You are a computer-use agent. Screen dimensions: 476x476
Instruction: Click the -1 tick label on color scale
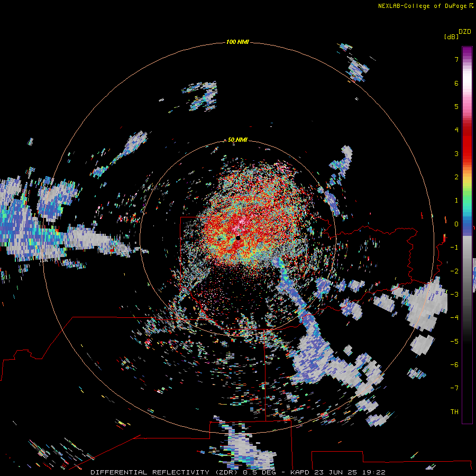[454, 248]
